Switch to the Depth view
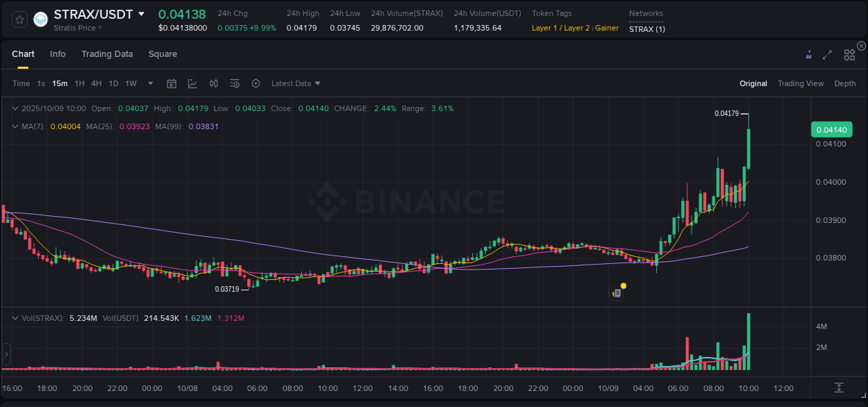 [x=844, y=83]
